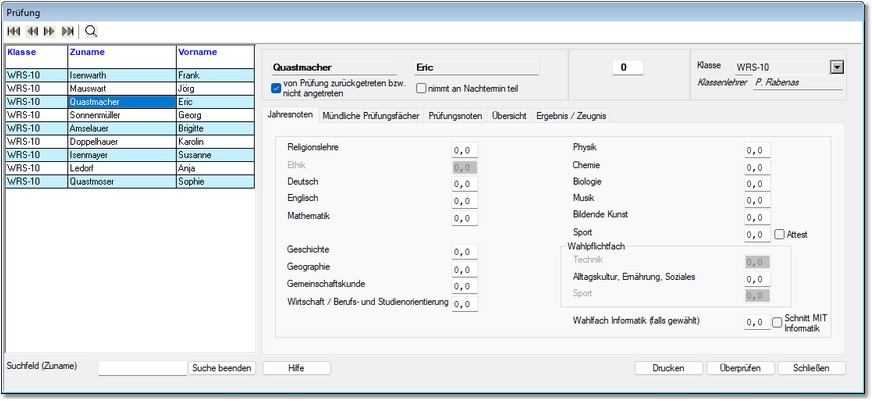
Task: Sort by the Klasse column header
Action: tap(37, 57)
